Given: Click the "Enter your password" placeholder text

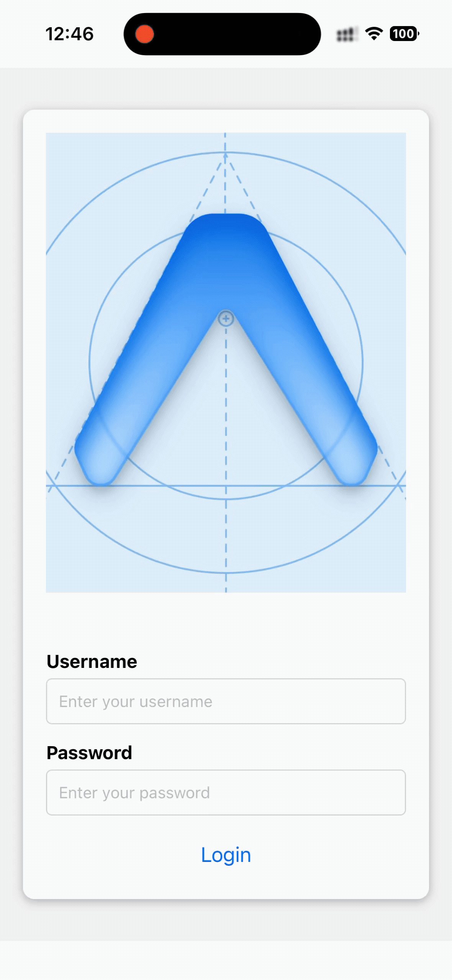Looking at the screenshot, I should click(x=134, y=793).
